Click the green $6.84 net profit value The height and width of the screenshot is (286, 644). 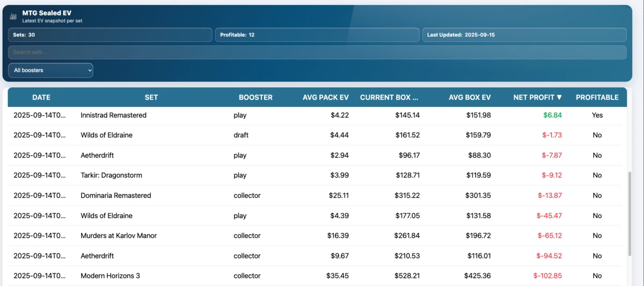pyautogui.click(x=552, y=115)
